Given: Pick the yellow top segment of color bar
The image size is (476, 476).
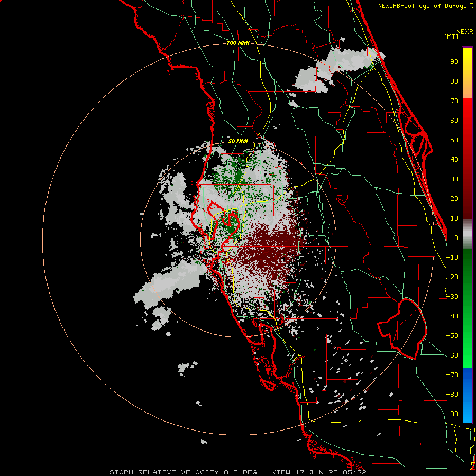Looking at the screenshot, I should (x=467, y=73).
